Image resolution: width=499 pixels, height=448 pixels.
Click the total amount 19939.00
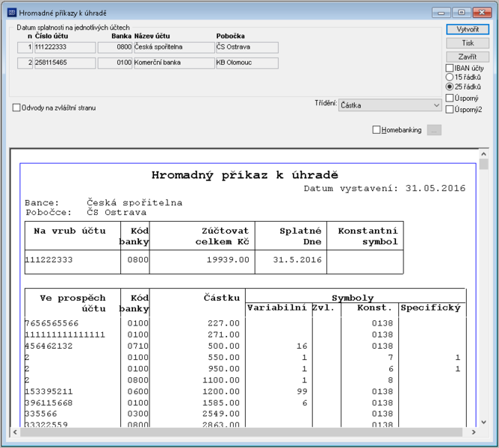pos(228,260)
